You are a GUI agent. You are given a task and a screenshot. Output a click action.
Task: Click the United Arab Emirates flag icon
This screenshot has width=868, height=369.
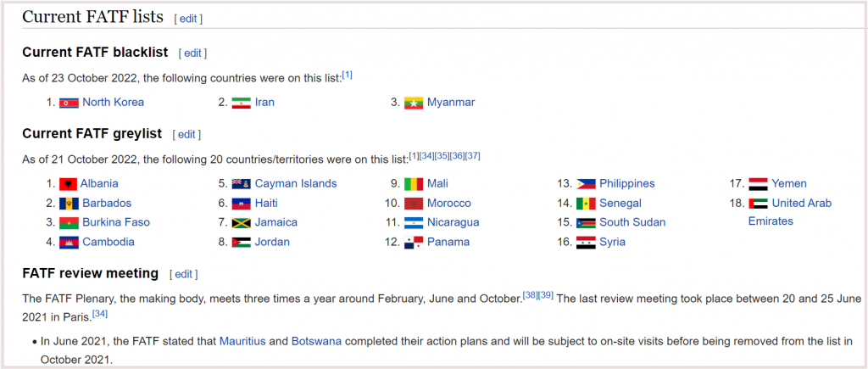click(x=758, y=204)
